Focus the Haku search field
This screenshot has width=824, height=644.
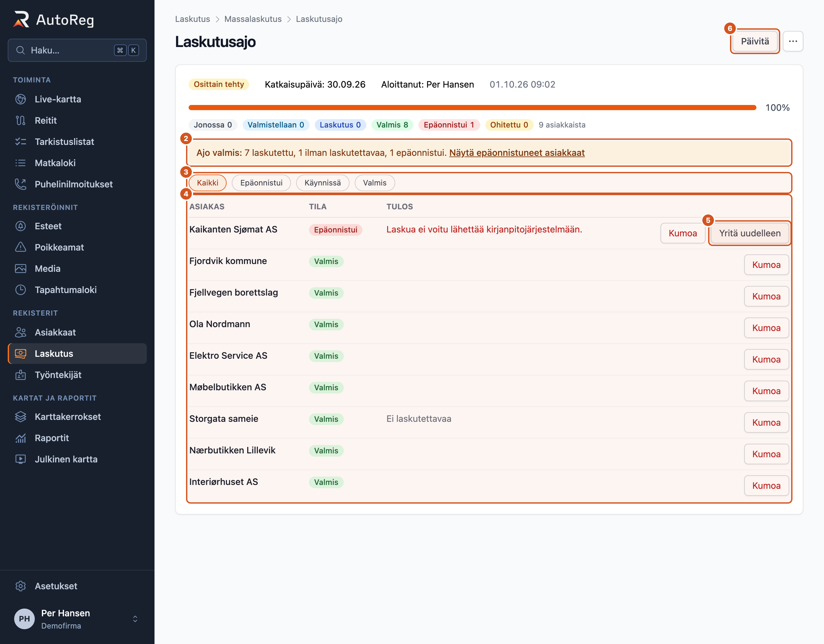[77, 50]
